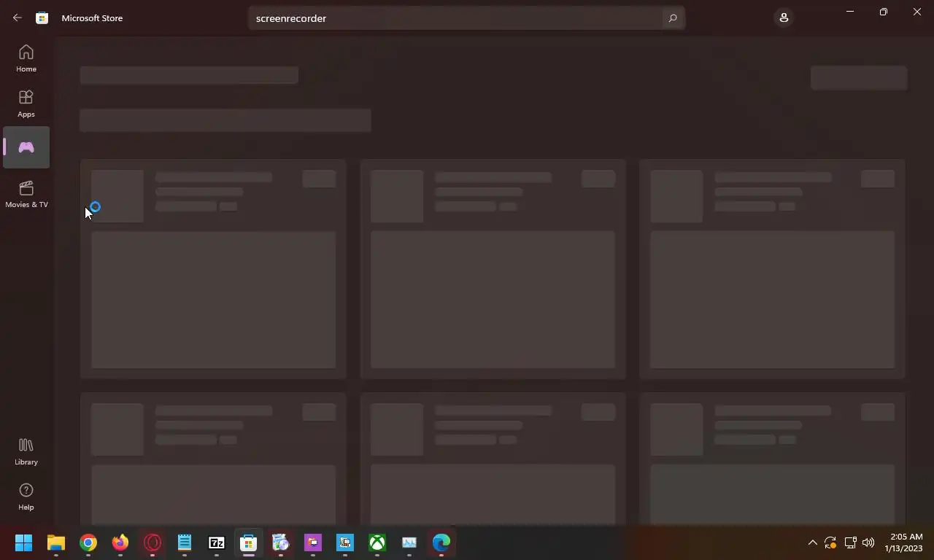Go back with the arrow button
The width and height of the screenshot is (934, 560).
(x=18, y=18)
